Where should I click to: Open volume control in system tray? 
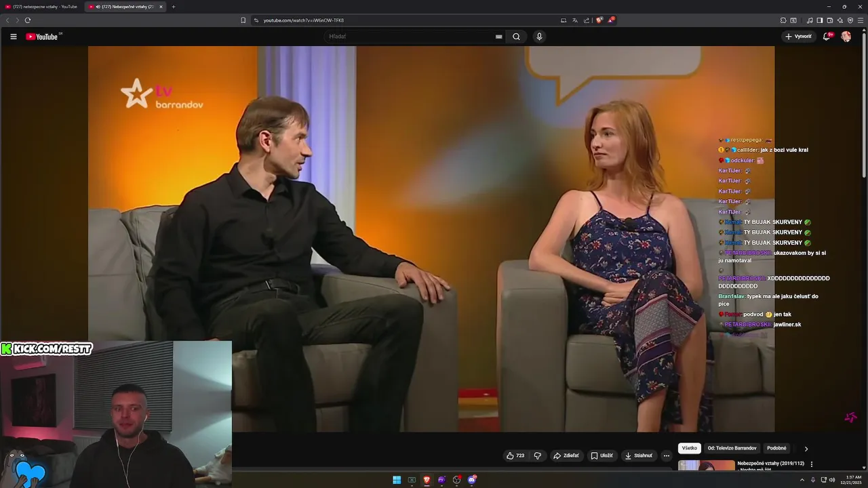pyautogui.click(x=832, y=480)
